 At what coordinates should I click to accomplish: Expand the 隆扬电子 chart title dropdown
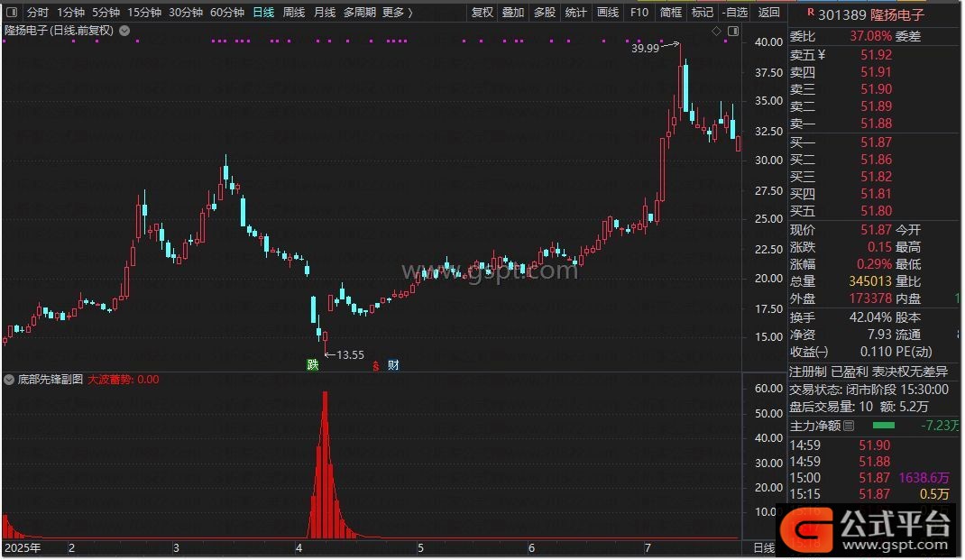(x=124, y=31)
